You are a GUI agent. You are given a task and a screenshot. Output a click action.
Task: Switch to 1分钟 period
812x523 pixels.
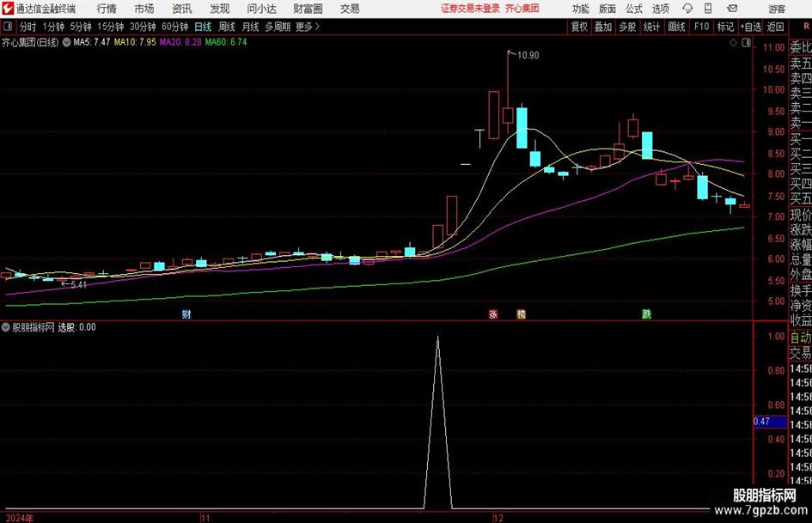tap(53, 27)
